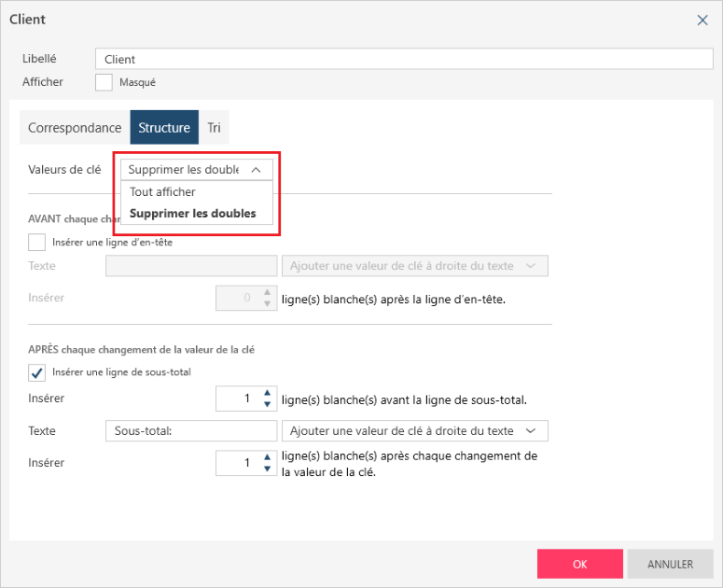Open the Tri tab
This screenshot has width=723, height=588.
(x=214, y=128)
